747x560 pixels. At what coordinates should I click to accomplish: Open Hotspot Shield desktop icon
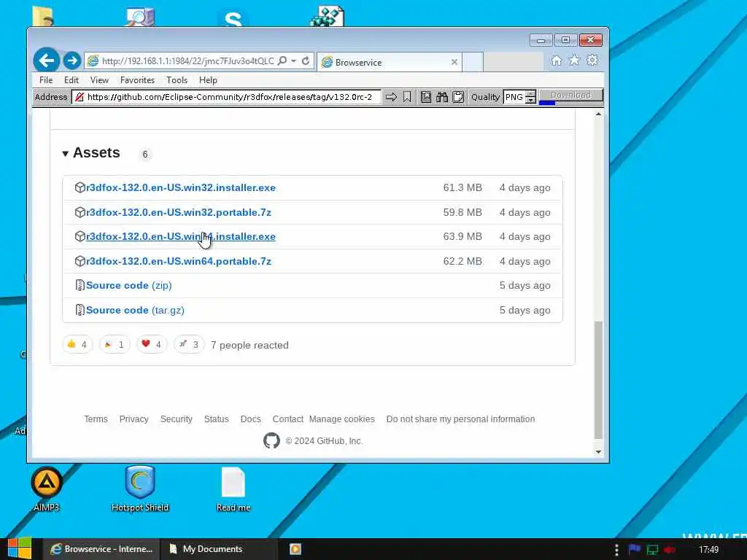140,489
